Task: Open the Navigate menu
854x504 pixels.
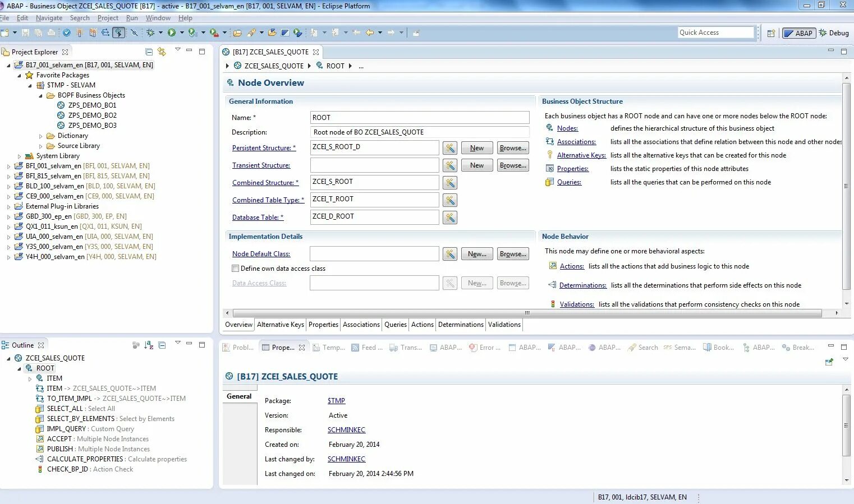Action: (x=49, y=18)
